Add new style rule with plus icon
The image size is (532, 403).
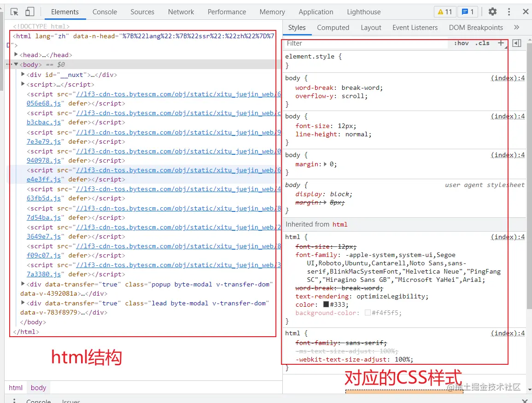pos(501,43)
